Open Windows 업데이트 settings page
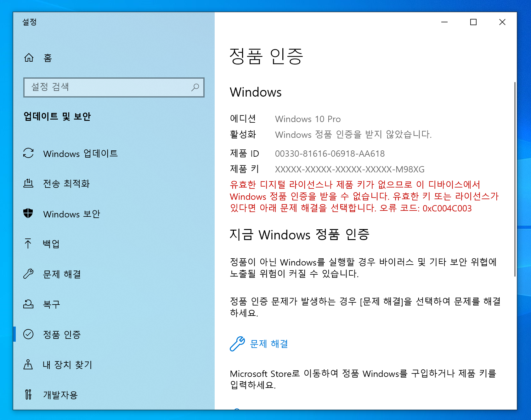The height and width of the screenshot is (420, 531). pyautogui.click(x=114, y=154)
